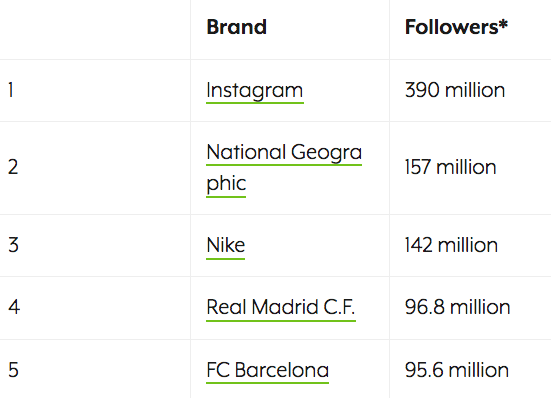The height and width of the screenshot is (398, 551).
Task: Click the asterisk in the Followers header
Action: [504, 24]
